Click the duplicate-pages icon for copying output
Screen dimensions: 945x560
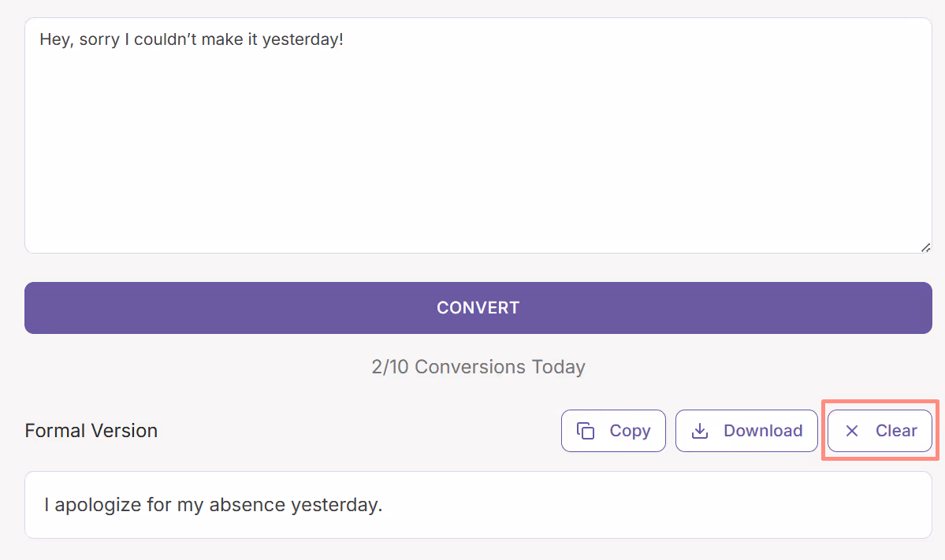pos(586,430)
